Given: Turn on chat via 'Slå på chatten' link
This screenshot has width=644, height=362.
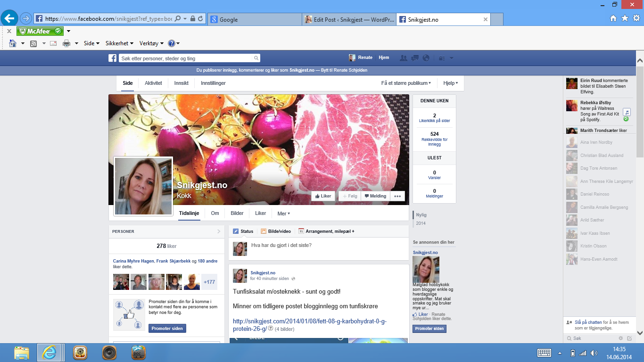Looking at the screenshot, I should 588,322.
